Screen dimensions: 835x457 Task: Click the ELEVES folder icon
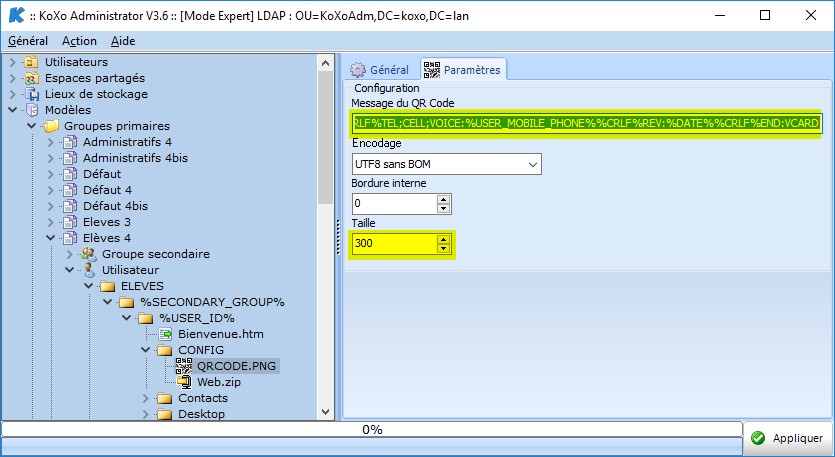[108, 286]
